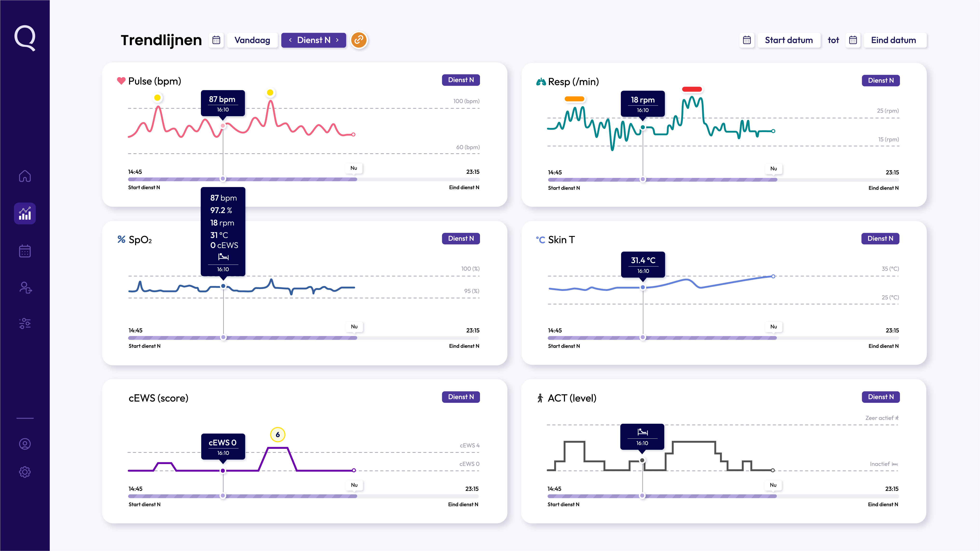Click calendar icon beside Trendlijnen title
This screenshot has height=551, width=980.
pos(216,40)
